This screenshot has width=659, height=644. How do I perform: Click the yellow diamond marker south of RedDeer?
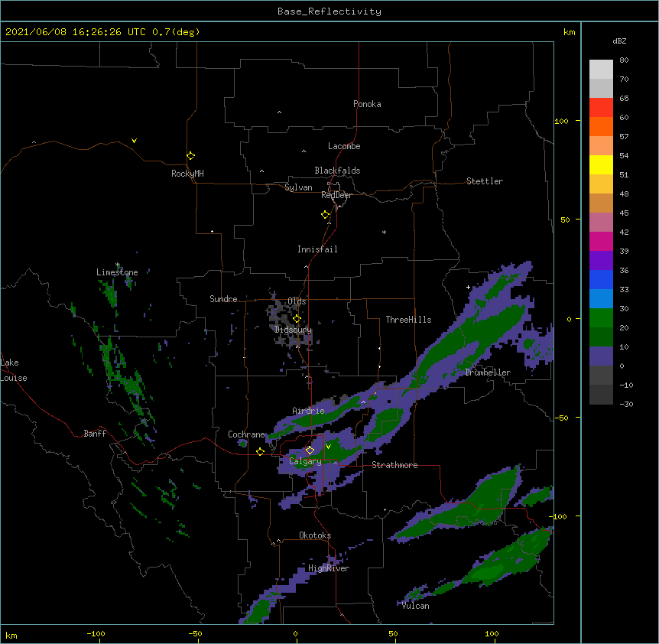point(325,215)
